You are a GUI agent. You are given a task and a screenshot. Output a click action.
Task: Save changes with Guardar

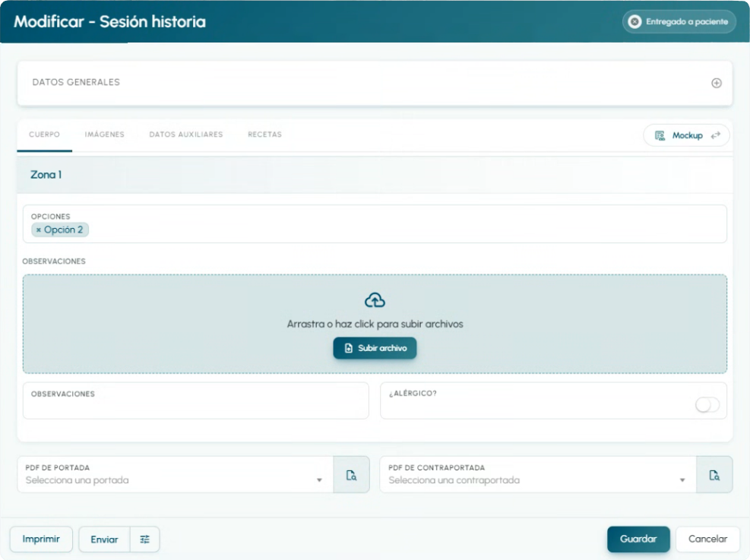click(638, 539)
